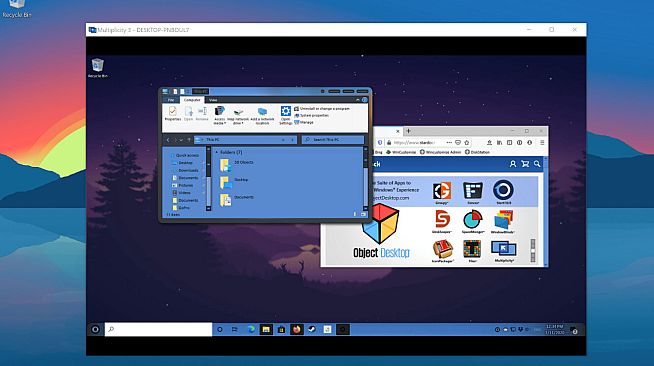Screen dimensions: 654x366
Task: Click the search magnifier icon on webpage
Action: [537, 164]
